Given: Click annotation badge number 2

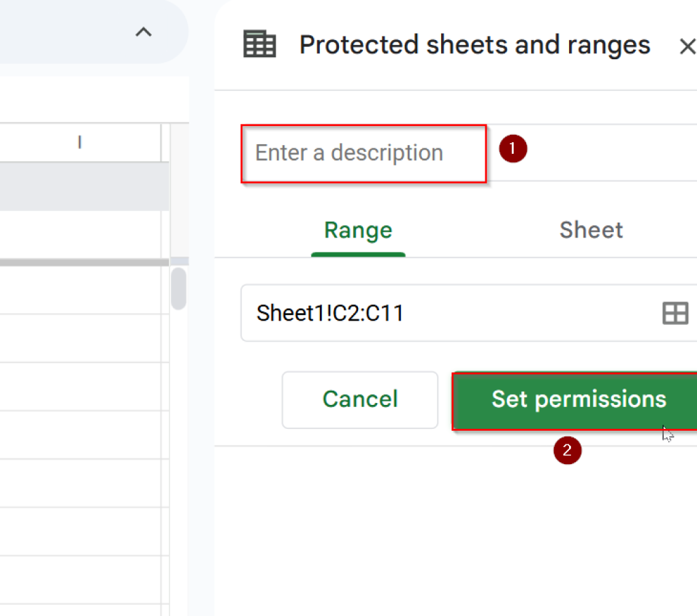Looking at the screenshot, I should point(568,451).
